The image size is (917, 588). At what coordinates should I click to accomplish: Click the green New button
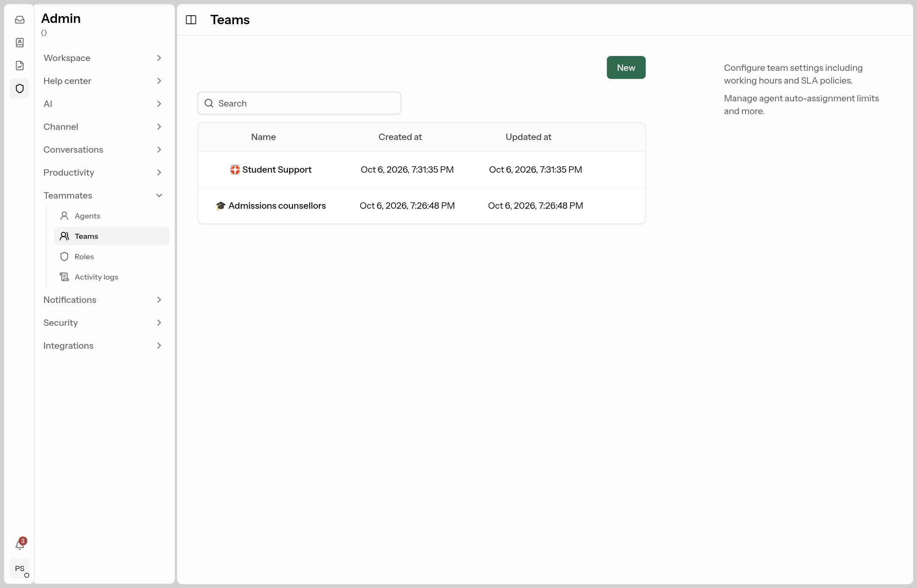click(626, 67)
